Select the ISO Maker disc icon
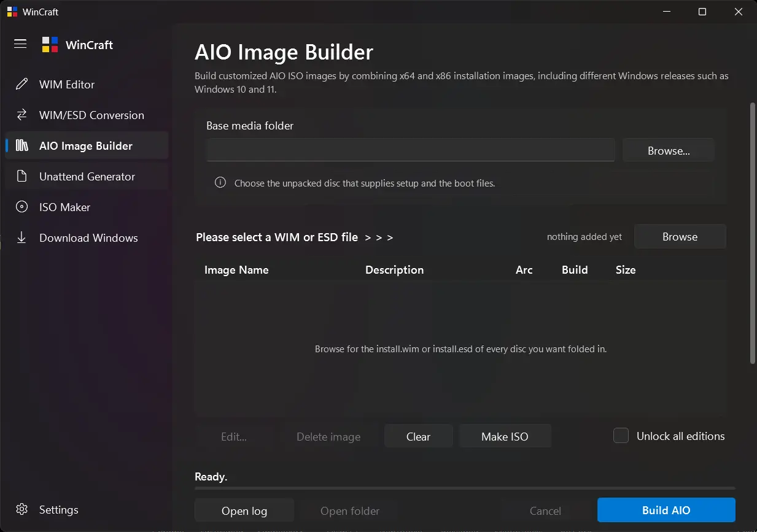The height and width of the screenshot is (532, 757). (x=21, y=207)
